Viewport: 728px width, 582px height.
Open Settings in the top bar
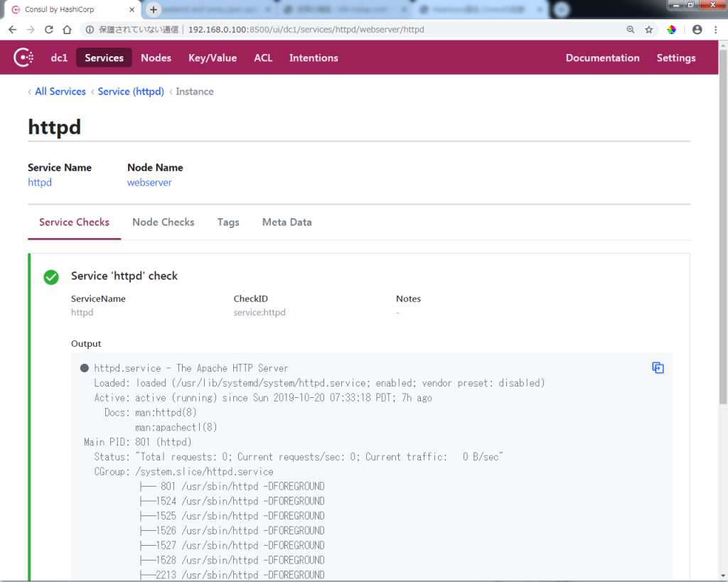tap(676, 58)
